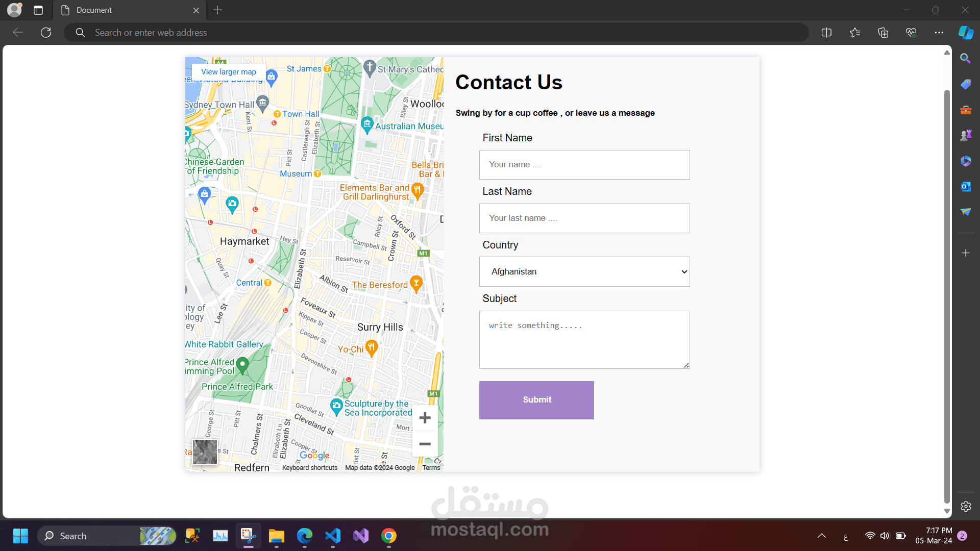
Task: Click the map zoom in plus
Action: pos(425,418)
